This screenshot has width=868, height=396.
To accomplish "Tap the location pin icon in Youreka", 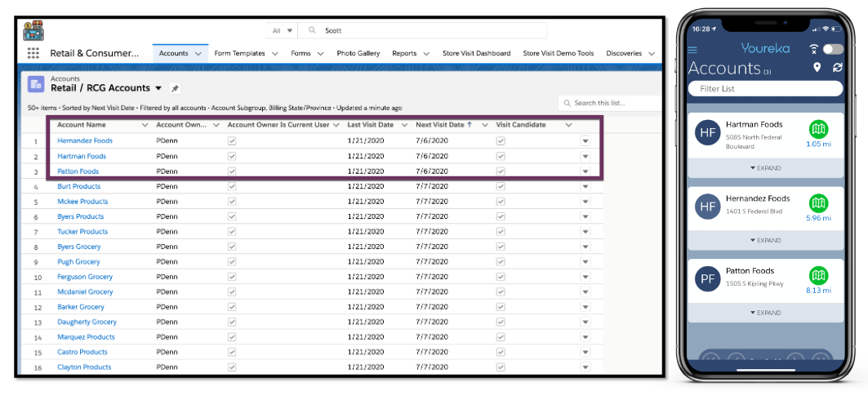I will (817, 67).
